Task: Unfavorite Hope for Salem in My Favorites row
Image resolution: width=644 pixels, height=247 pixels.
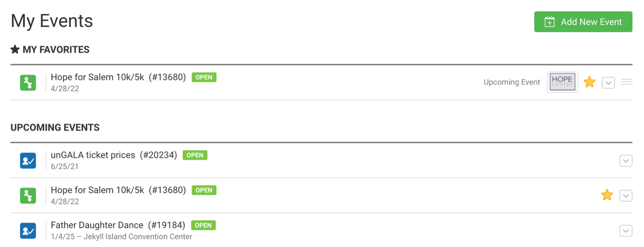Action: [x=590, y=82]
